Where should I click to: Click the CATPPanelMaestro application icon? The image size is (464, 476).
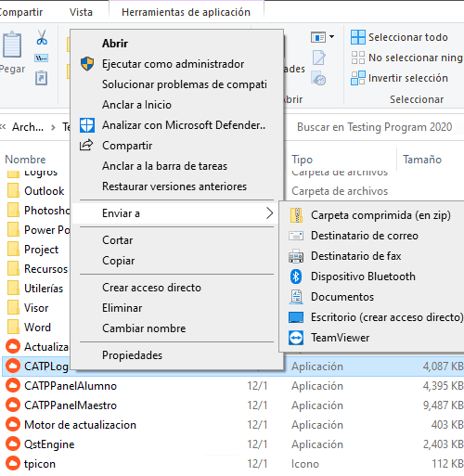point(13,405)
